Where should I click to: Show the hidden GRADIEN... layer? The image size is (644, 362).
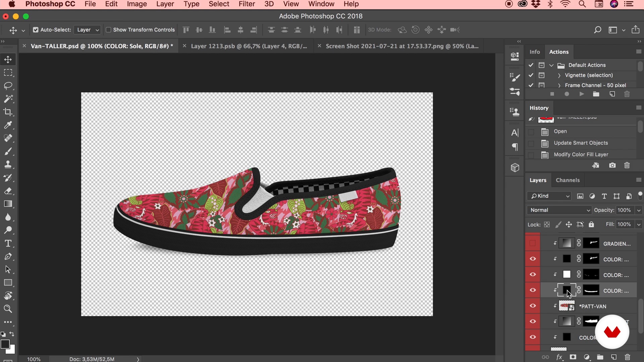click(533, 243)
